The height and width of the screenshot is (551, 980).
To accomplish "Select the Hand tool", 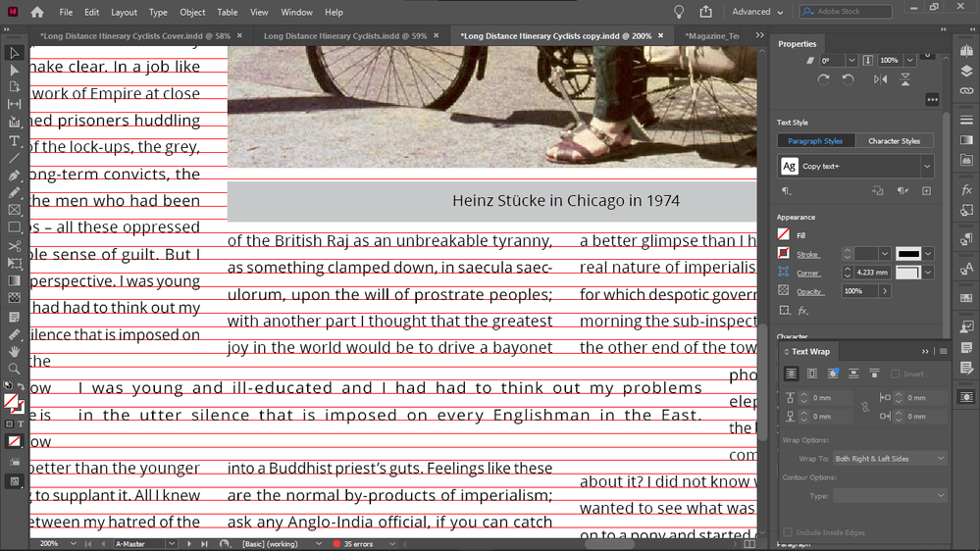I will tap(14, 352).
